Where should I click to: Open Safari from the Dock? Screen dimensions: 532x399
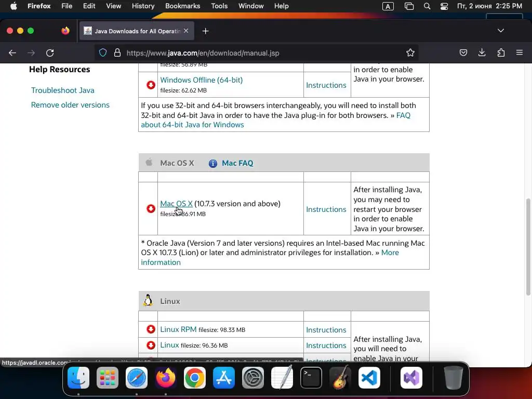point(137,378)
